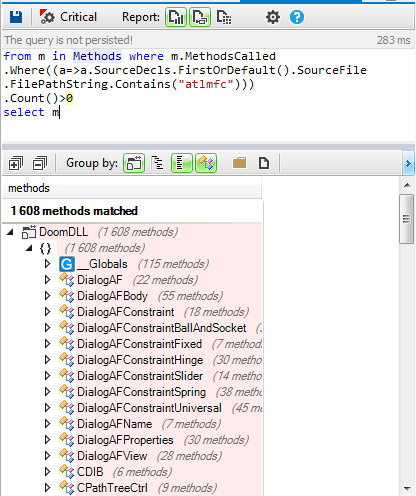Click collapse all nodes icon
This screenshot has height=496, width=416.
40,163
